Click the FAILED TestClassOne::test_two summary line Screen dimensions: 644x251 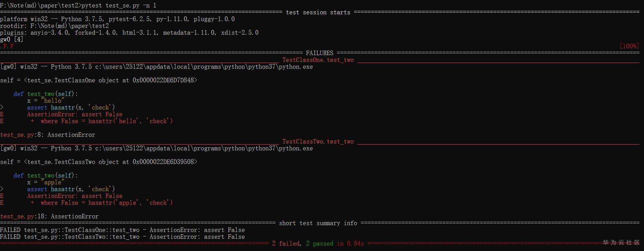[x=122, y=230]
